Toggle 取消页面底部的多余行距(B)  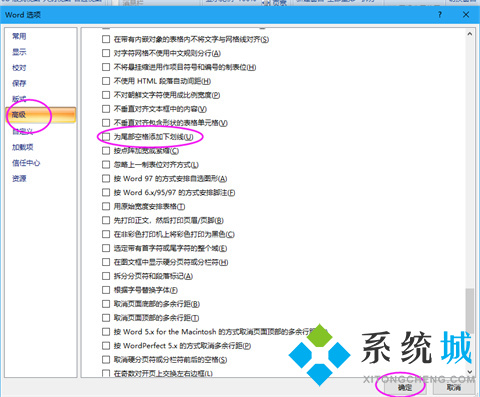click(106, 304)
